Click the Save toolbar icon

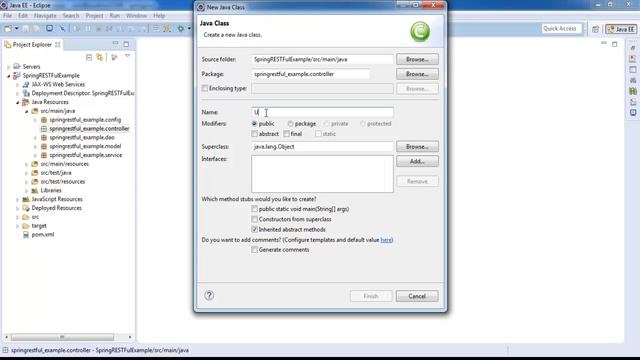tap(25, 29)
